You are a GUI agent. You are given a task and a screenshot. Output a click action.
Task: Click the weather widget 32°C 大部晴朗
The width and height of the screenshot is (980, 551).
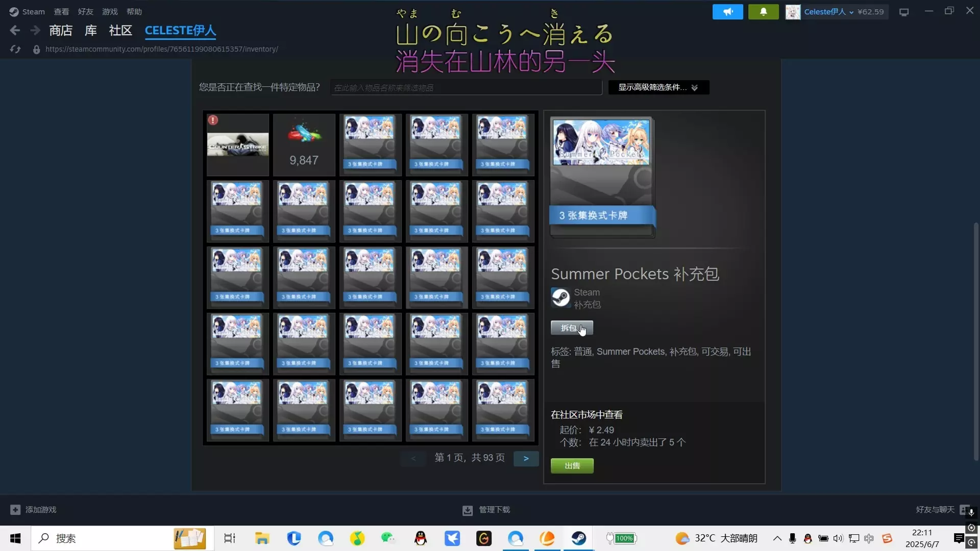(x=717, y=538)
